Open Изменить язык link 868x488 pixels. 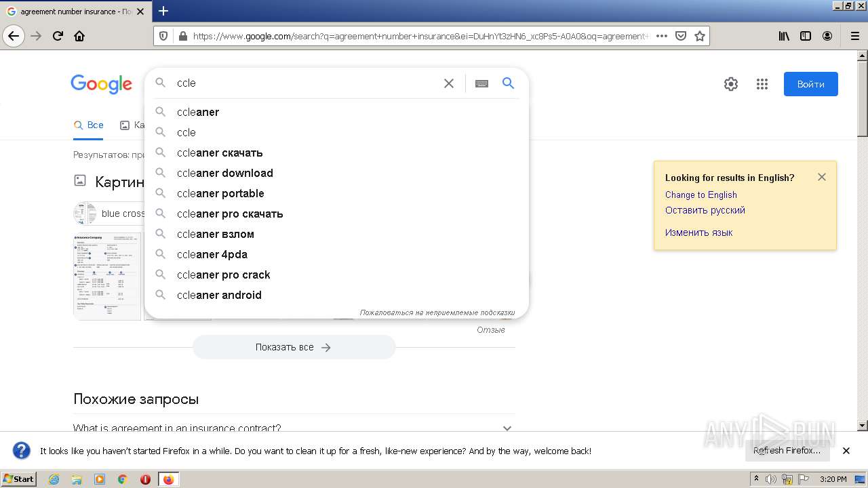(x=699, y=232)
